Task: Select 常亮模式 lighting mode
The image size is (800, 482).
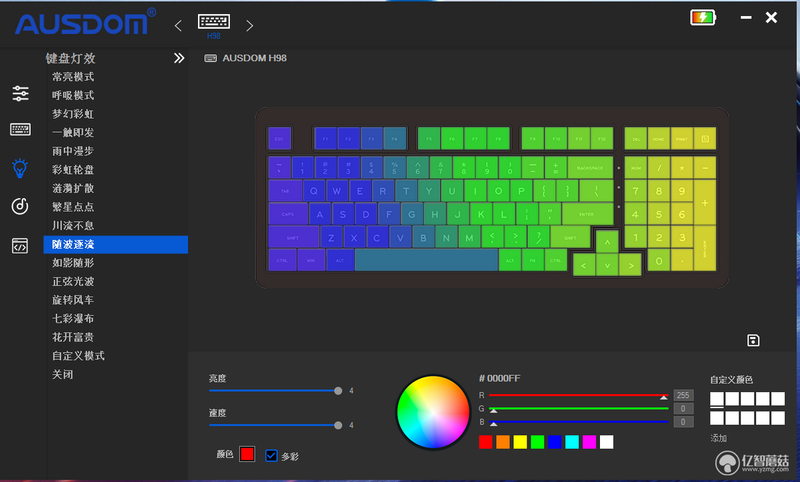Action: pyautogui.click(x=73, y=77)
